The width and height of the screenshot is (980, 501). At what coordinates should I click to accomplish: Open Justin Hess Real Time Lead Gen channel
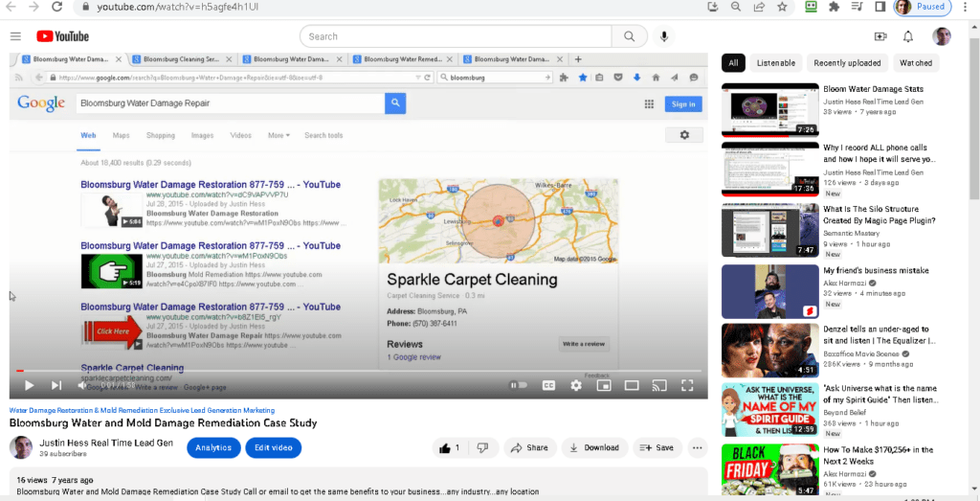[105, 443]
